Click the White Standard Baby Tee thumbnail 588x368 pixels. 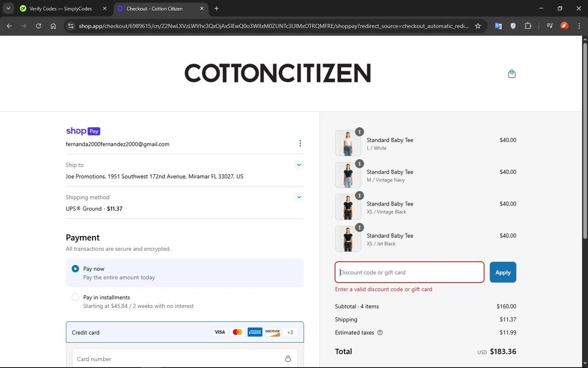[x=348, y=143]
